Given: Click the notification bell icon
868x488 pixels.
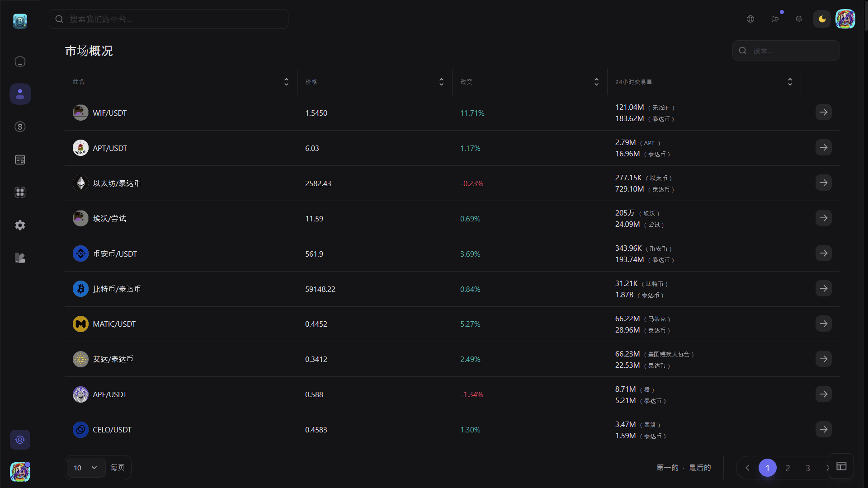Looking at the screenshot, I should pos(799,19).
